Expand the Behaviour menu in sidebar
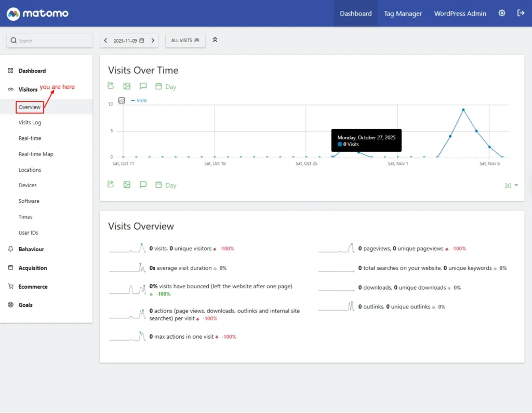Screen dimensions: 532x413 click(31, 249)
